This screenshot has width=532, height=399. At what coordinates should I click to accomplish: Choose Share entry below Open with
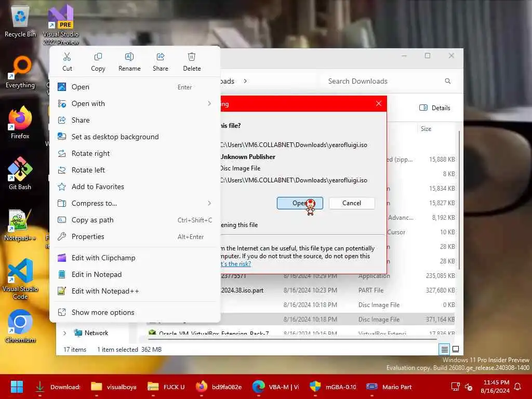pos(135,120)
